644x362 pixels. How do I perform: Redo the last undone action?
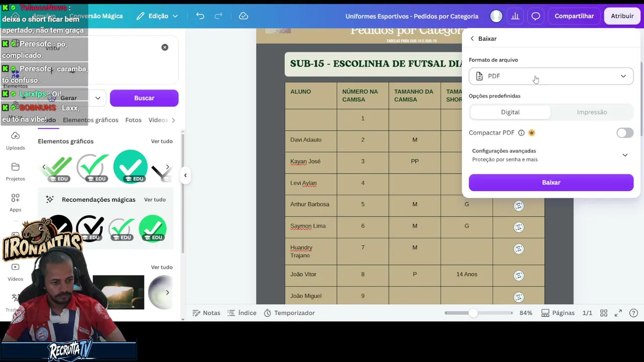point(218,16)
